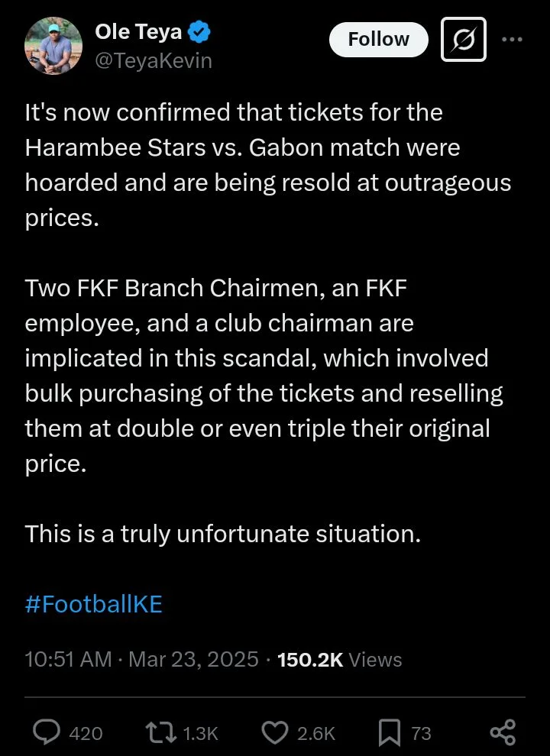Open Ole Teya's profile picture
Viewport: 550px width, 756px height.
(x=53, y=47)
